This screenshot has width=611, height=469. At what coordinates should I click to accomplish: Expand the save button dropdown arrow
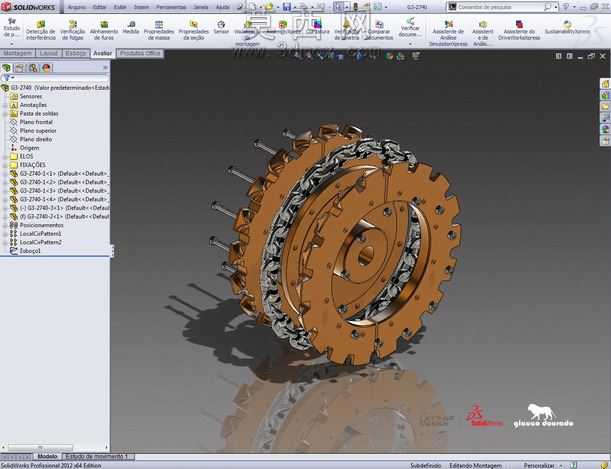pyautogui.click(x=295, y=7)
